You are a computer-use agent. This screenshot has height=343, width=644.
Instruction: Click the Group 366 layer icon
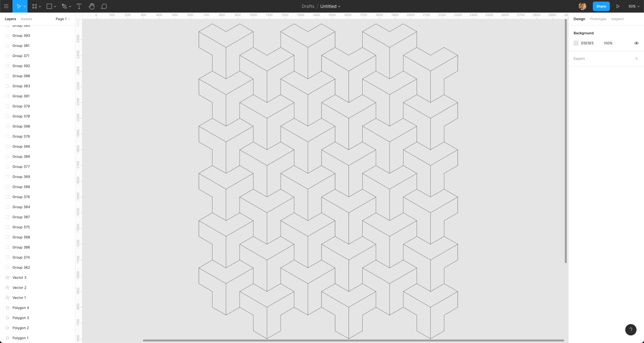[7, 146]
